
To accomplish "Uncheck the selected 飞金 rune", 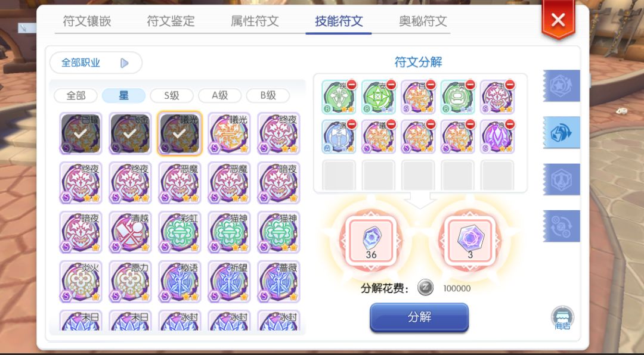I will pos(130,133).
